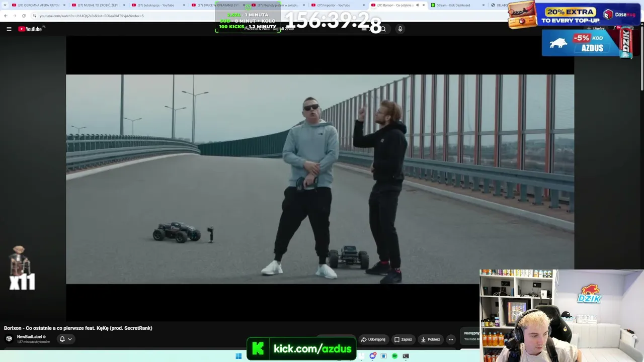The image size is (644, 362).
Task: Go back with the browser back arrow
Action: pos(6,16)
